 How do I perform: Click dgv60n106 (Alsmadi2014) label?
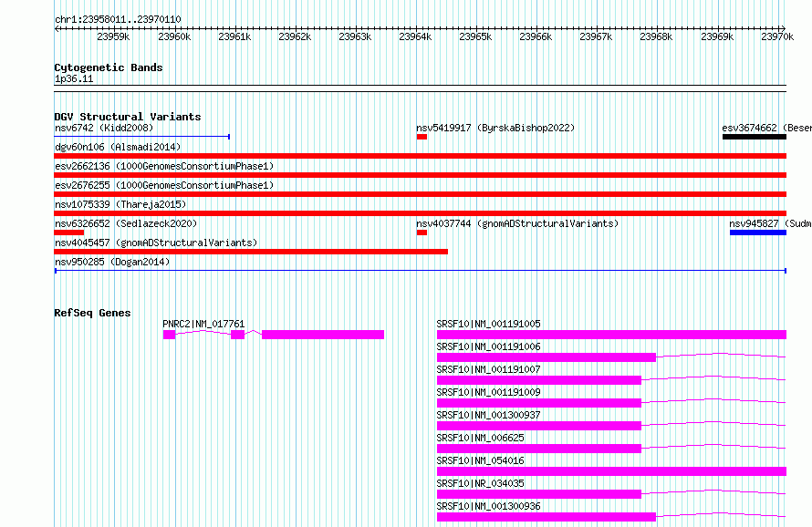coord(118,147)
